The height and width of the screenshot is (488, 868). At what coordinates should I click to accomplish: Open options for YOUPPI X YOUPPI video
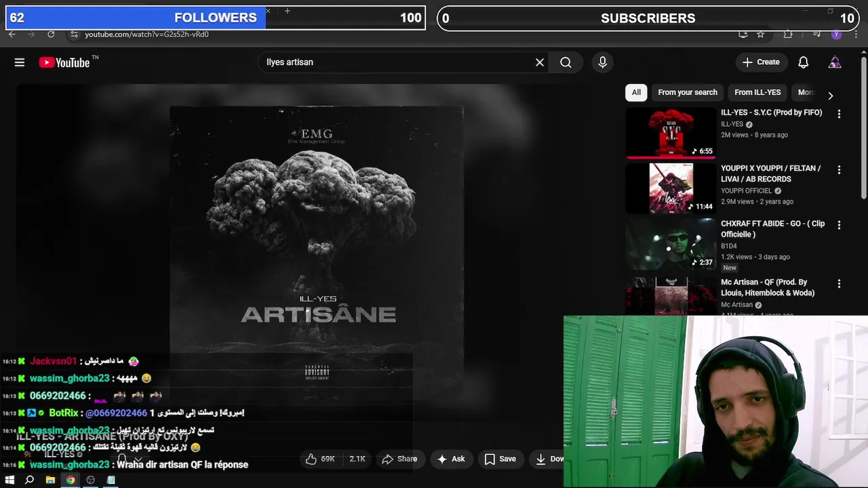[839, 169]
